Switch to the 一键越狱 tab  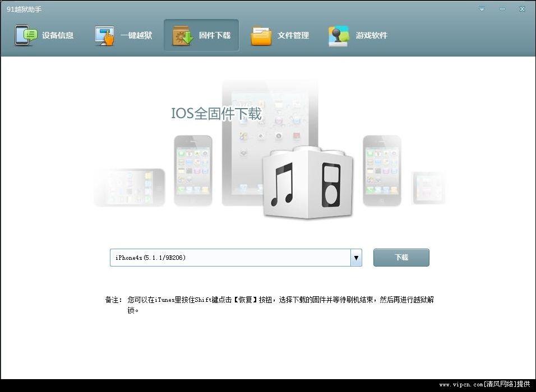pos(136,35)
